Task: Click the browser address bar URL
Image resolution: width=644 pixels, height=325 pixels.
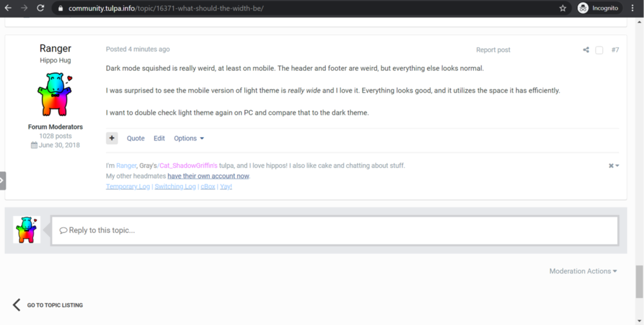Action: [166, 8]
